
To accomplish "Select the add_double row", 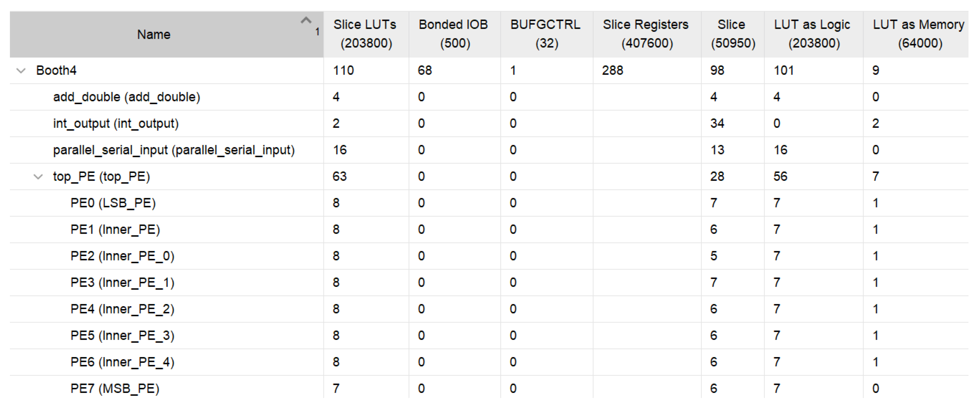I will (127, 97).
